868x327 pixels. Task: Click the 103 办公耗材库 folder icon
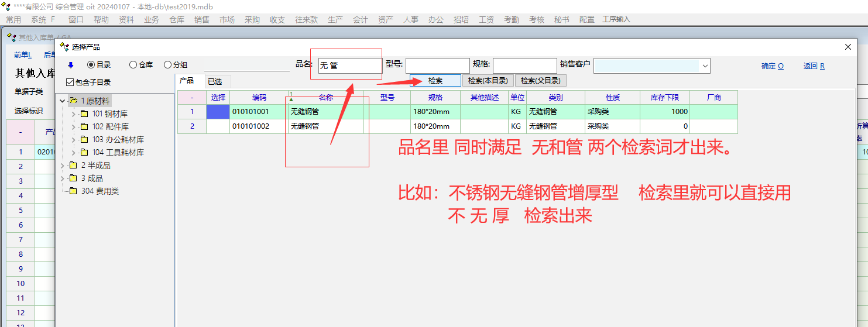click(84, 140)
